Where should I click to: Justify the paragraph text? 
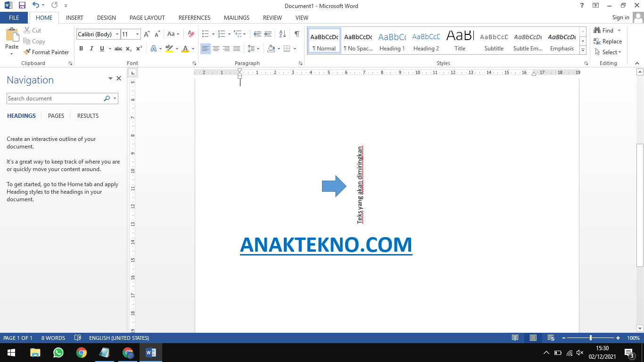237,49
